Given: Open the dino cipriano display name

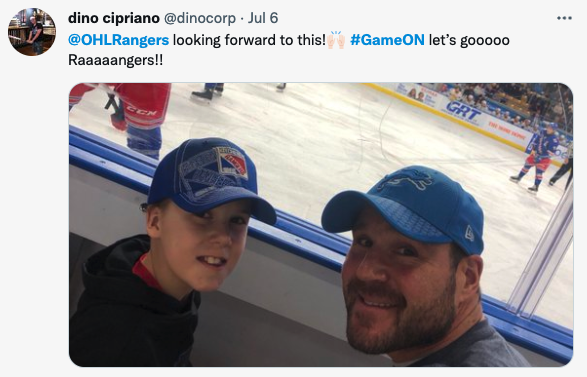Looking at the screenshot, I should pos(114,18).
